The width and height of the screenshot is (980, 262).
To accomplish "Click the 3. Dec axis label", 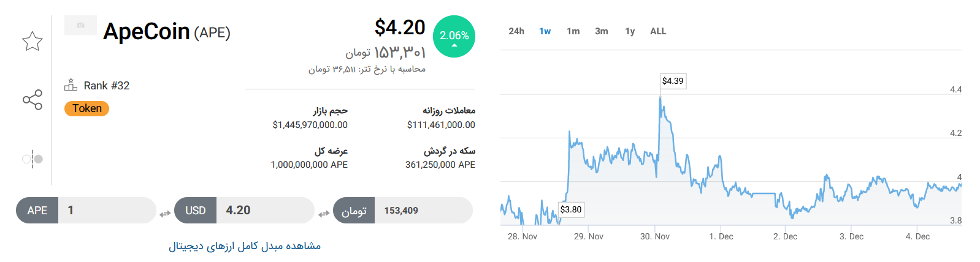I will point(851,236).
